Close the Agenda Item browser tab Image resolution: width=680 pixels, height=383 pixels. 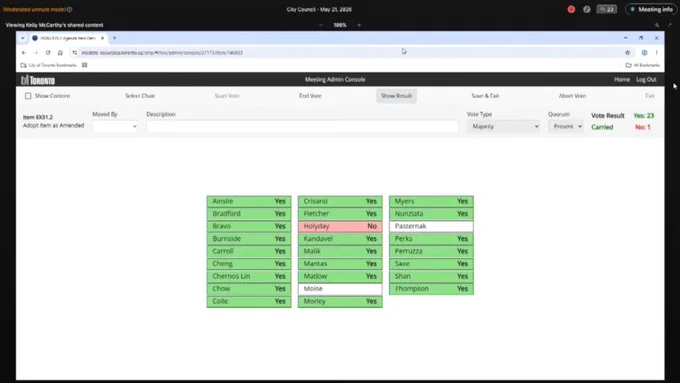coord(102,38)
